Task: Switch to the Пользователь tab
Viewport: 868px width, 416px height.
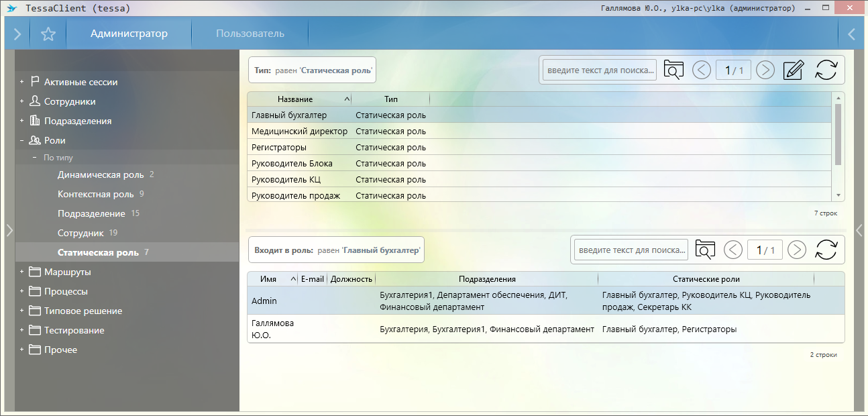Action: pyautogui.click(x=250, y=34)
